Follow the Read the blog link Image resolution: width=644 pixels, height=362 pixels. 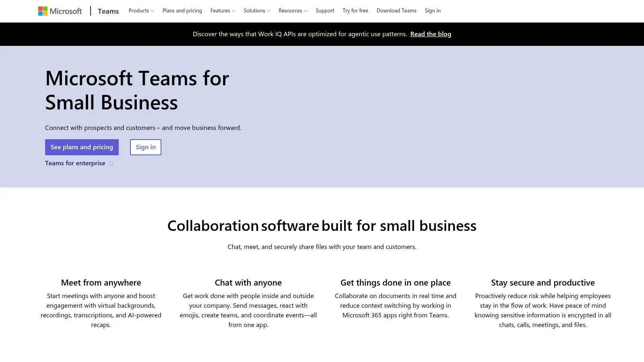431,34
